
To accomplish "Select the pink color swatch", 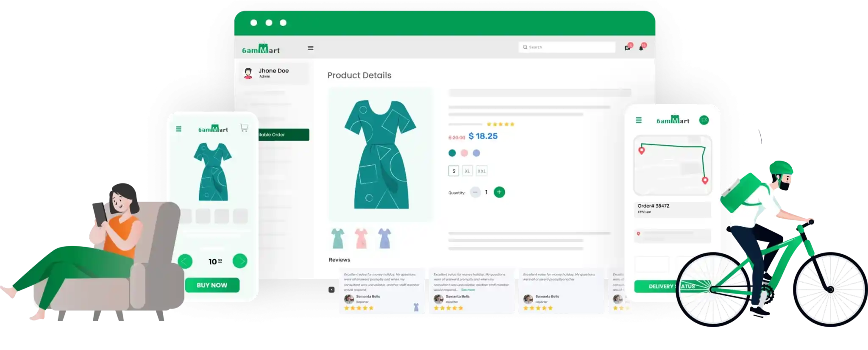I will 465,153.
